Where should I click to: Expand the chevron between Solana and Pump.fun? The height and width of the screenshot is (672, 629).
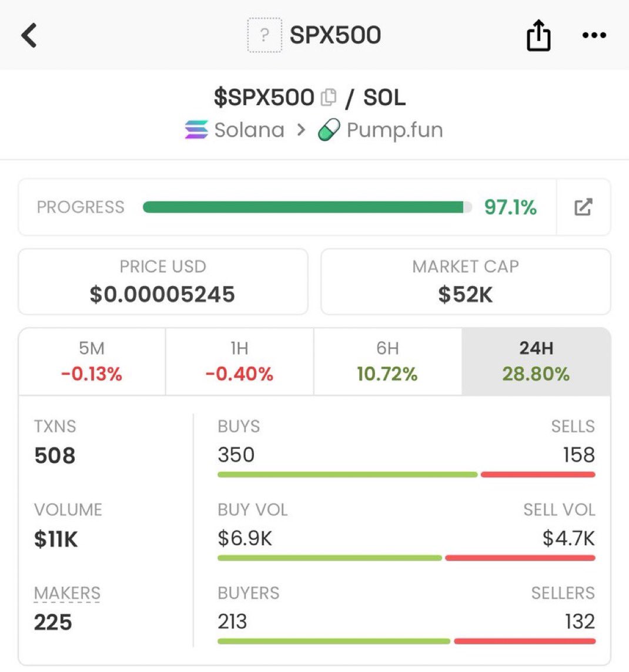coord(302,129)
